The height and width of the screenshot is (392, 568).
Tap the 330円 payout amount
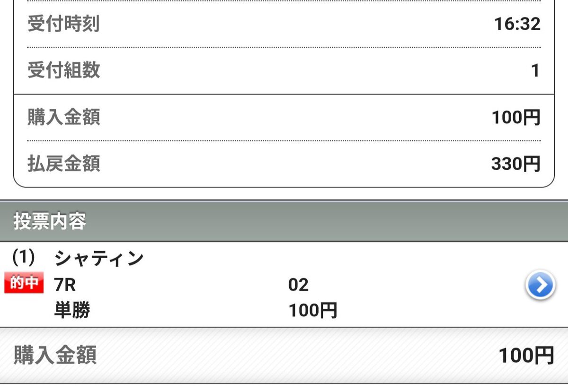515,164
